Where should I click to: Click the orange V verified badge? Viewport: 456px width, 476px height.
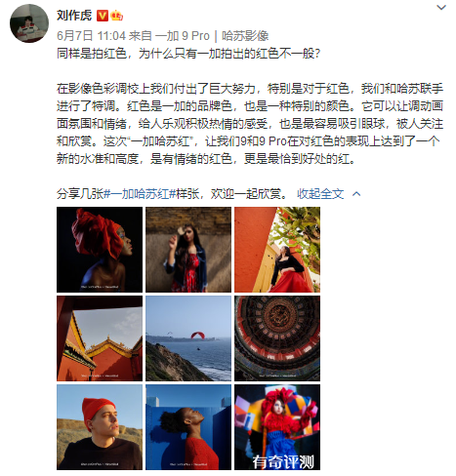(103, 16)
